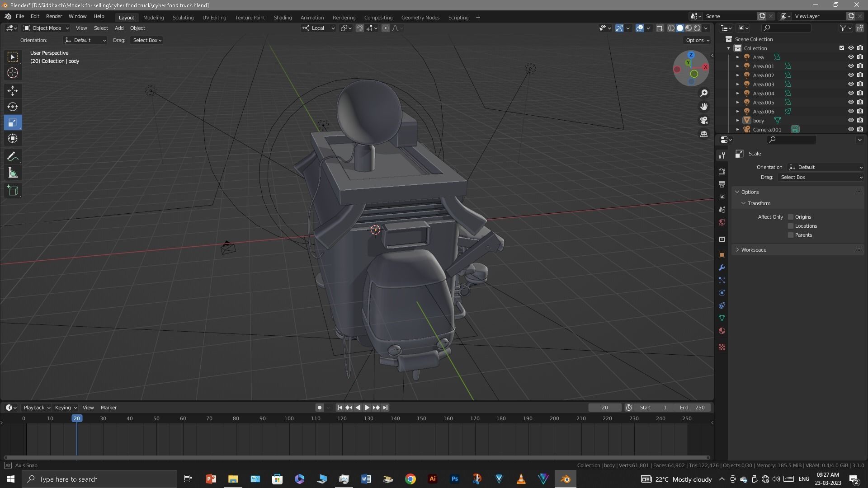Expand the Workspace panel
This screenshot has width=868, height=488.
tap(754, 250)
